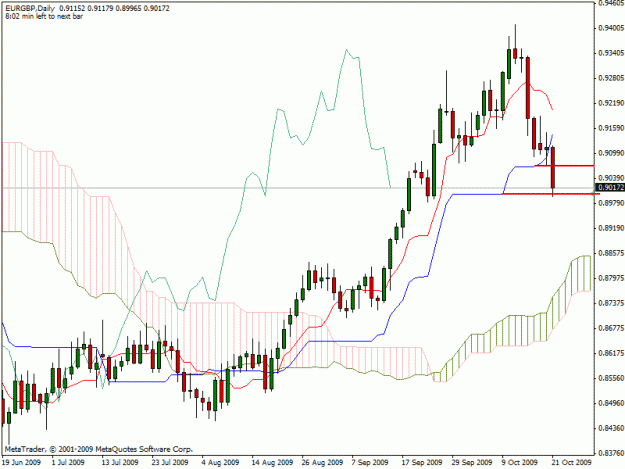
Task: Click the '23 Jul 2009' date label
Action: click(x=170, y=462)
